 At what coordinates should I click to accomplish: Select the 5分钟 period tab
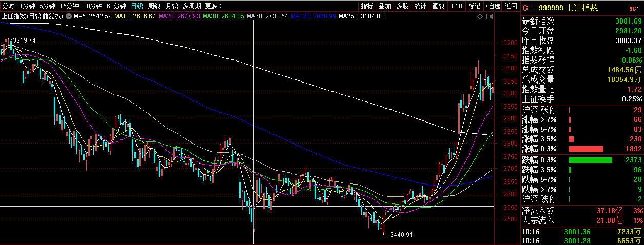(x=47, y=6)
